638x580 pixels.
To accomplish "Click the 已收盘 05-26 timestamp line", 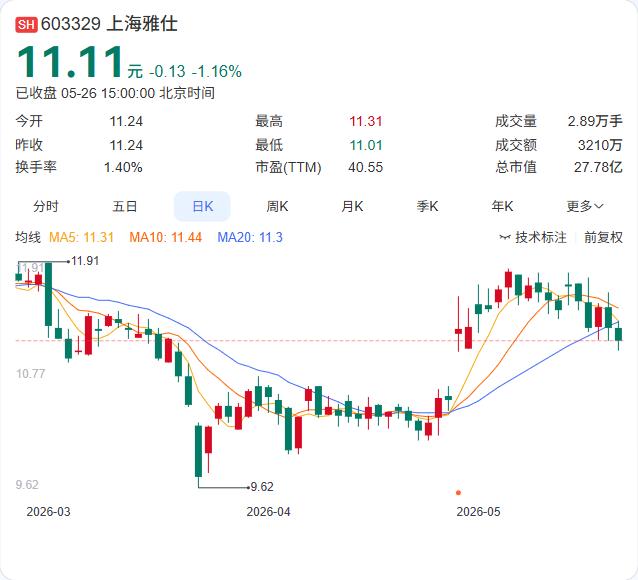I will tap(115, 93).
